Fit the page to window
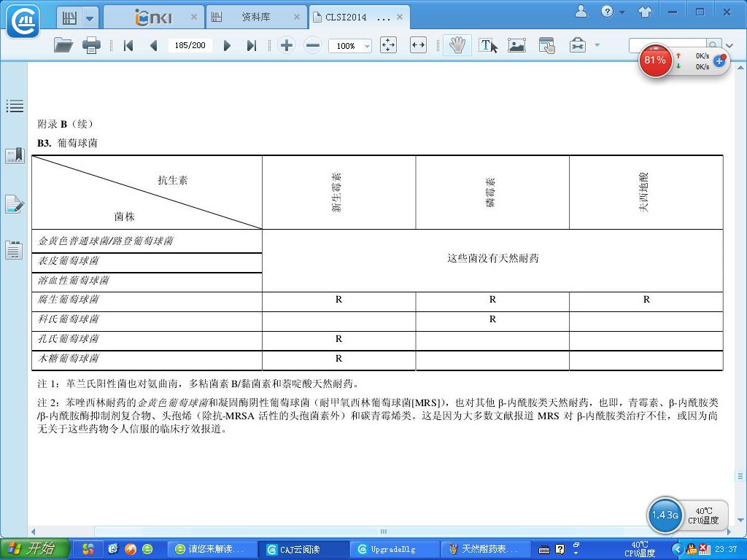 [388, 45]
